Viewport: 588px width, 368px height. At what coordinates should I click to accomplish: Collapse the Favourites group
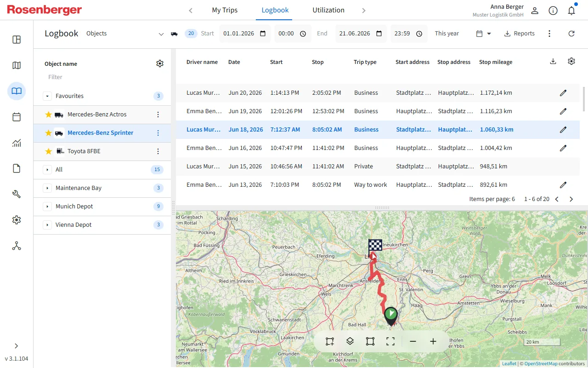[47, 96]
